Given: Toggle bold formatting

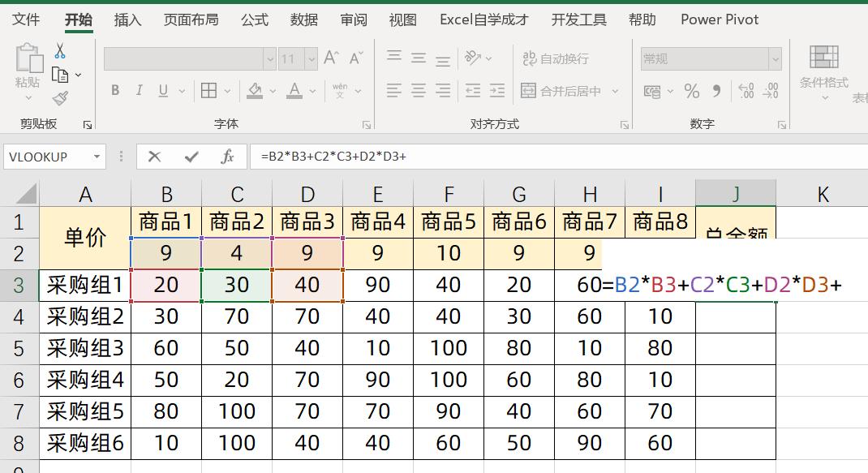Looking at the screenshot, I should (114, 91).
